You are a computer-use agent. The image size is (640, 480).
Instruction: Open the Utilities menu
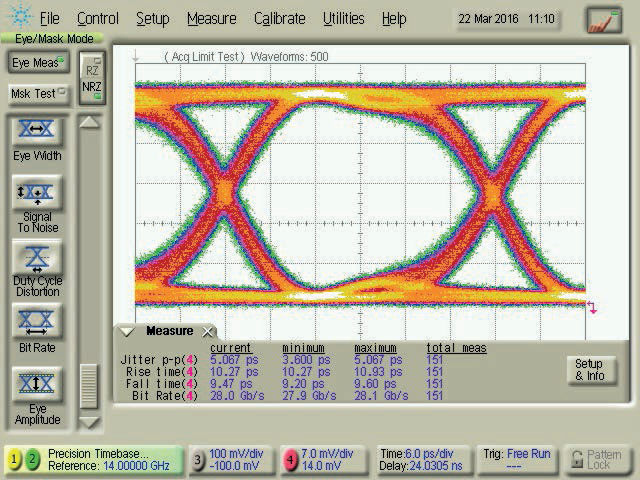pos(343,19)
